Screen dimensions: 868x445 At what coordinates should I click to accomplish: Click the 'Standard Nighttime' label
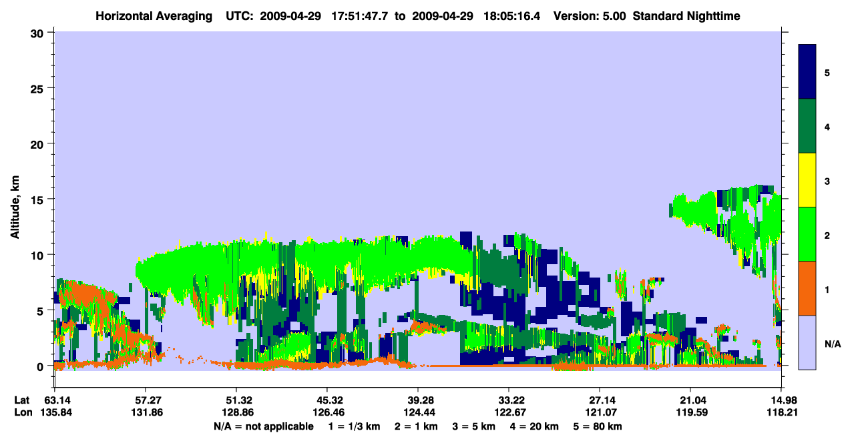point(686,15)
